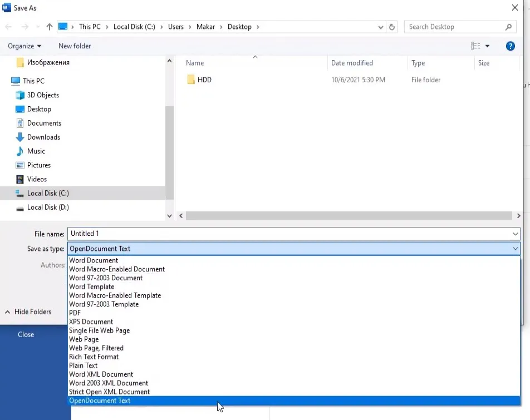This screenshot has height=420, width=530.
Task: Collapse the Save as type combo box
Action: point(516,249)
